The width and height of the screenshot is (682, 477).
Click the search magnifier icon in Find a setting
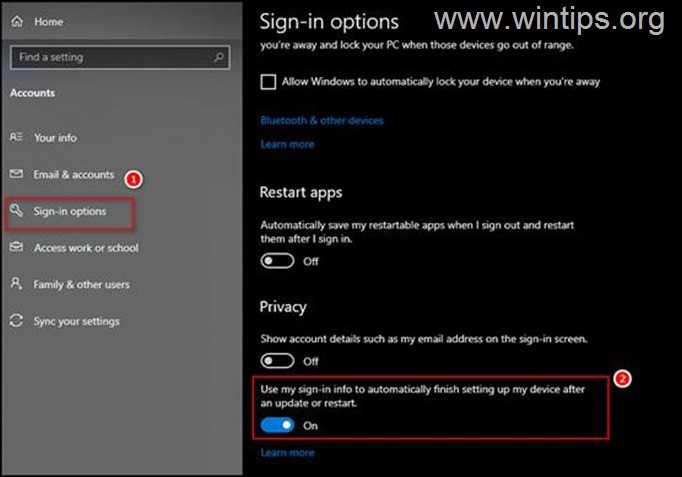219,57
